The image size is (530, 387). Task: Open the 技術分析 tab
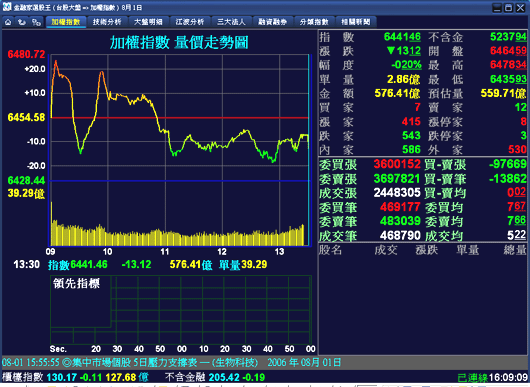pos(107,22)
